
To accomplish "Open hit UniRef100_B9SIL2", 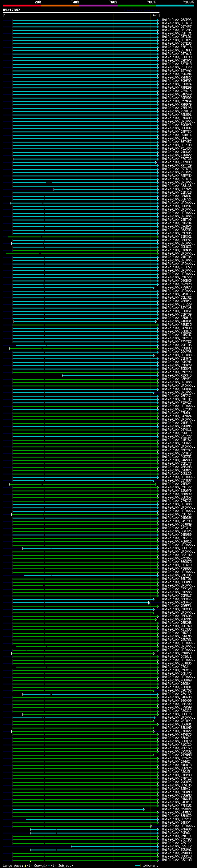I will coord(176,846).
